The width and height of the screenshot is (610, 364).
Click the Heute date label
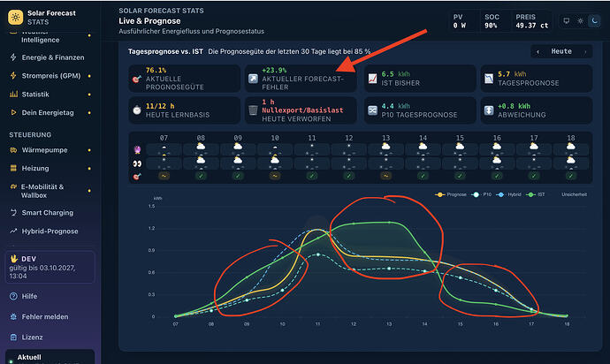click(x=561, y=51)
